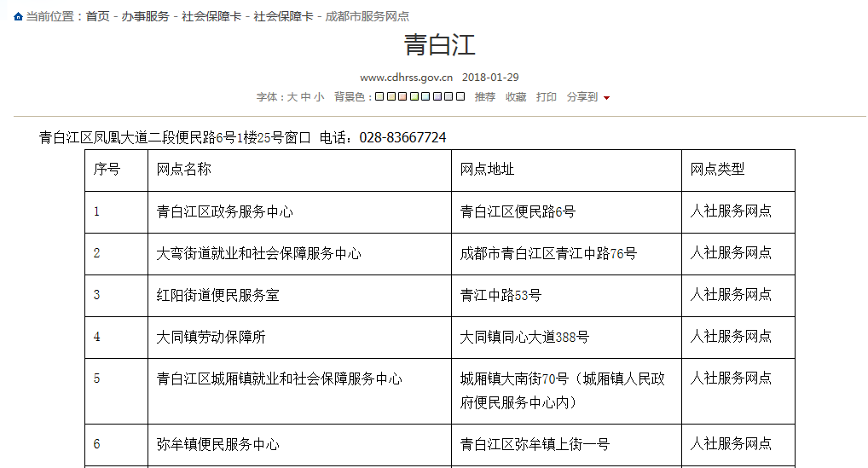Click the 推荐 link
This screenshot has width=868, height=468.
pyautogui.click(x=485, y=97)
